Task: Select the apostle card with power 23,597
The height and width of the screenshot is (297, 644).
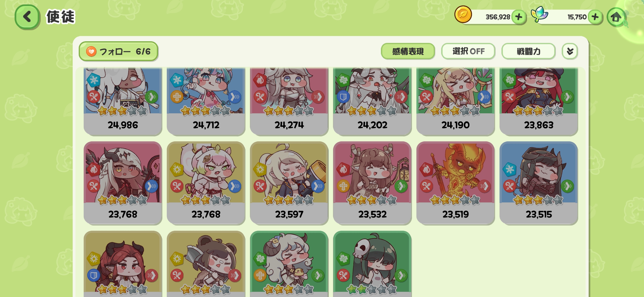Action: pos(289,183)
